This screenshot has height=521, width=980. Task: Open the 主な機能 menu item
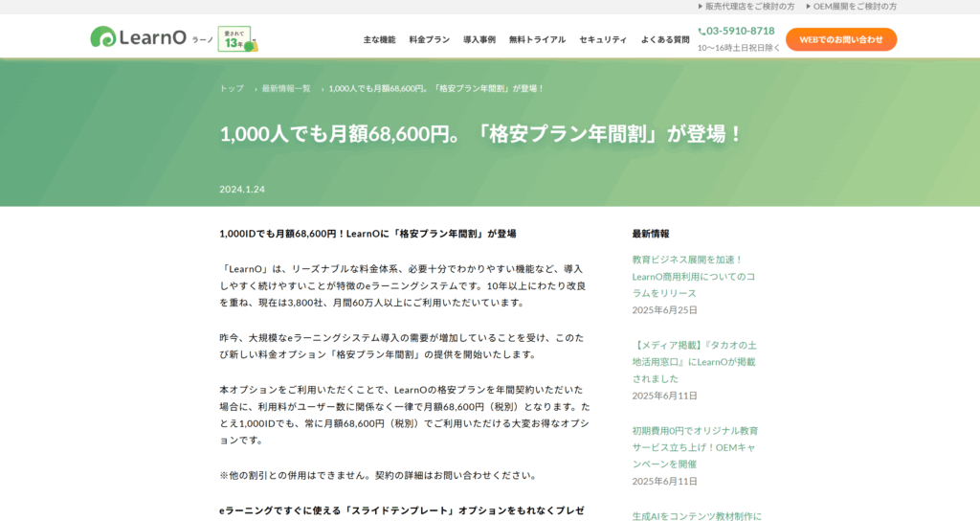point(379,39)
